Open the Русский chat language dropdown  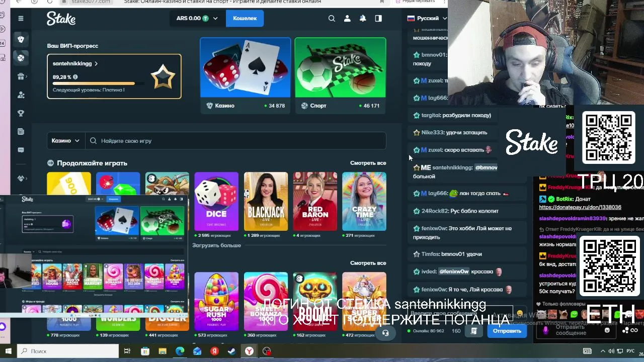pyautogui.click(x=427, y=18)
